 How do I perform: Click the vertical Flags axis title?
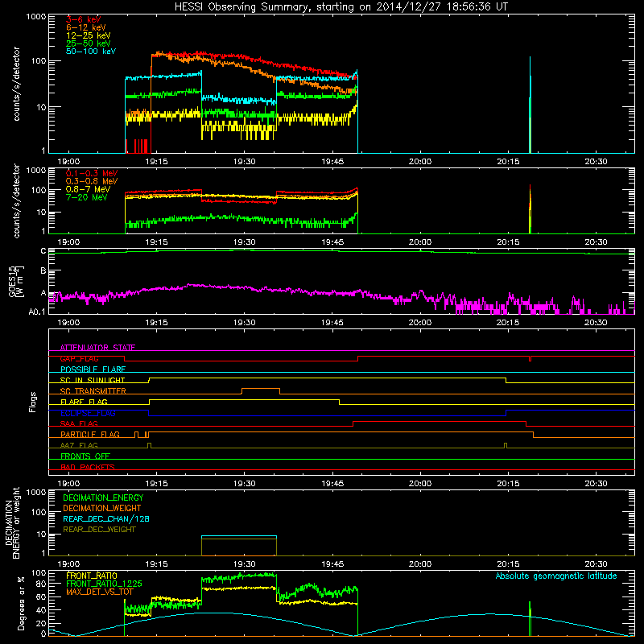tap(33, 402)
